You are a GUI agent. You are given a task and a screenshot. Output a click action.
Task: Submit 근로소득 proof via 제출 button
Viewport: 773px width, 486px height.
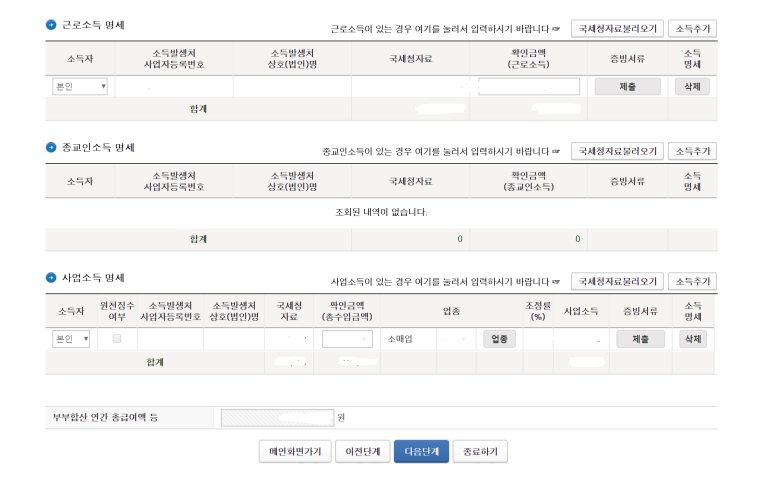(628, 87)
